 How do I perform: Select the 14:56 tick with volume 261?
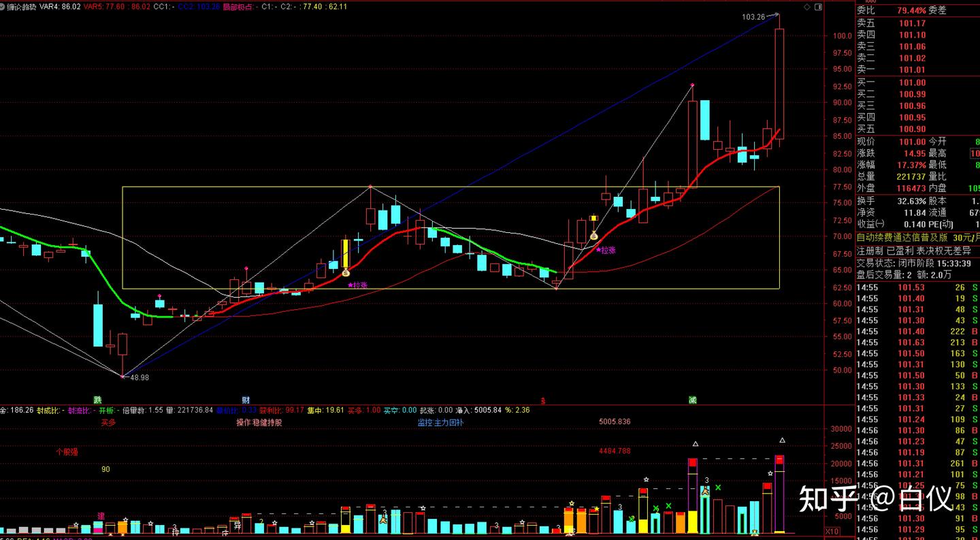(917, 464)
